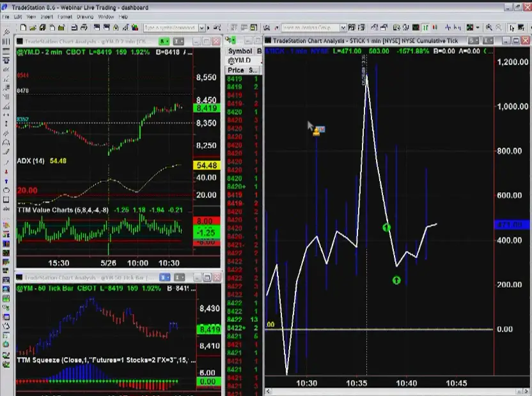Image resolution: width=532 pixels, height=396 pixels.
Task: Open the File menu
Action: 6,17
